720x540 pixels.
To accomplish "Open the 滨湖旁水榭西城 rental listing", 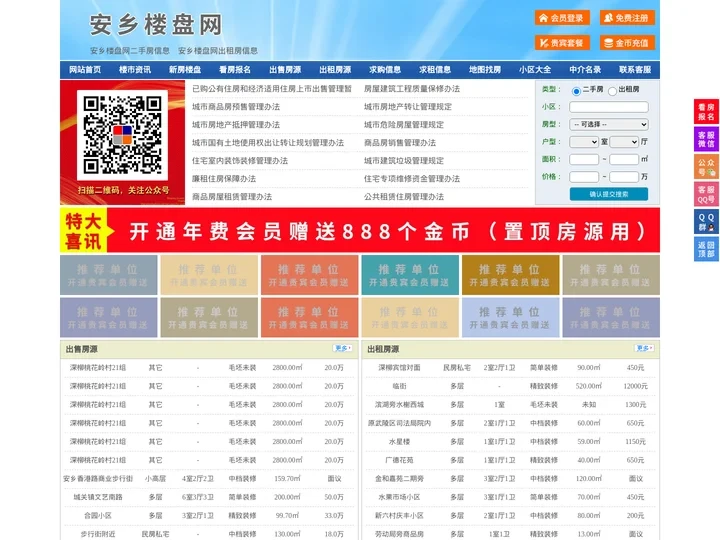I will (399, 405).
